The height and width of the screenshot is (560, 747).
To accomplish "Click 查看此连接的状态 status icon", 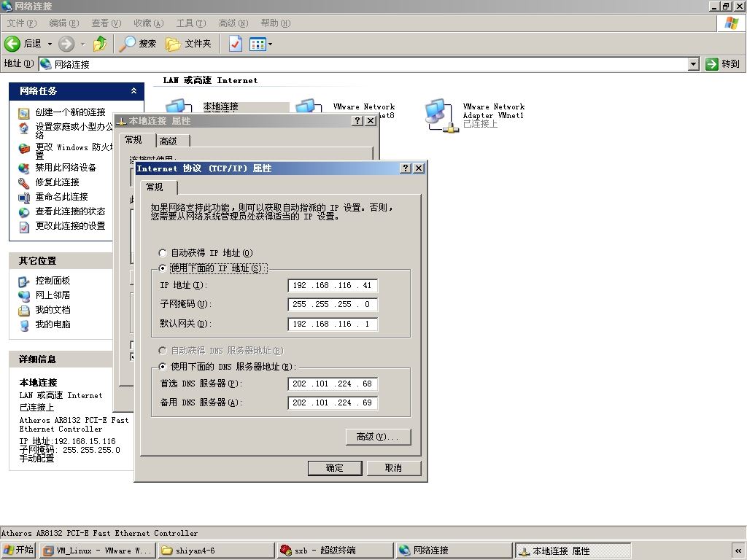I will coord(24,212).
